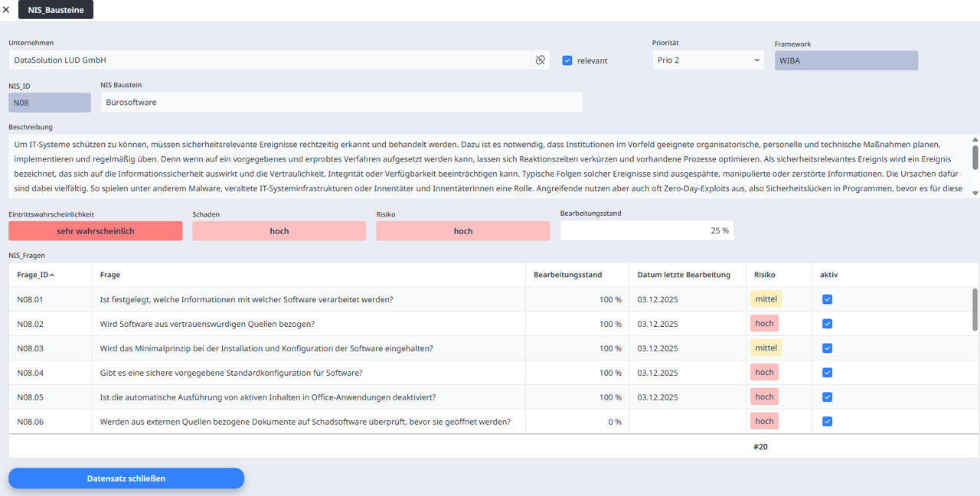Click question 'Wird das Minimalprinzip bei der Installation...'

[x=266, y=348]
